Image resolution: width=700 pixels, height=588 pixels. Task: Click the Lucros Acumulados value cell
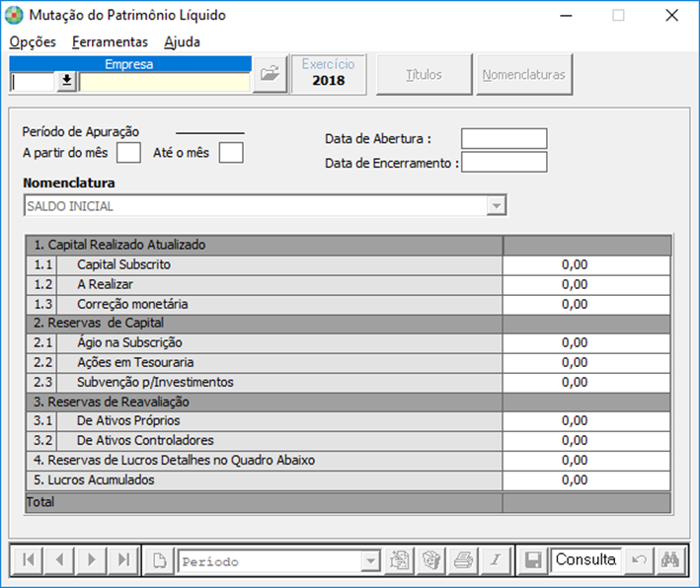coord(586,479)
